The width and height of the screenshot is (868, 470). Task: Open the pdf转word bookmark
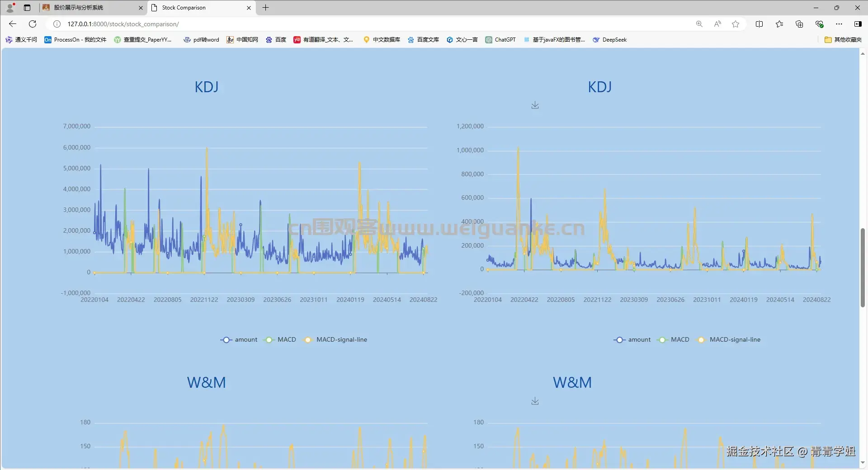201,40
